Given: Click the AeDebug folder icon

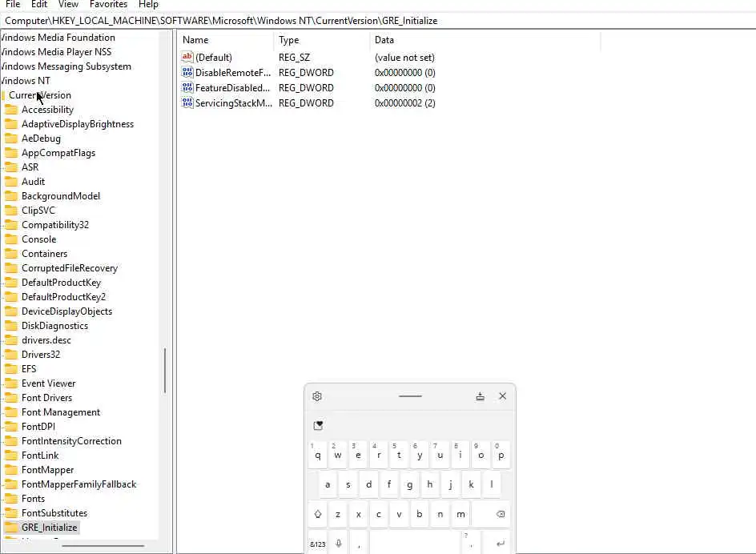Looking at the screenshot, I should pos(10,138).
